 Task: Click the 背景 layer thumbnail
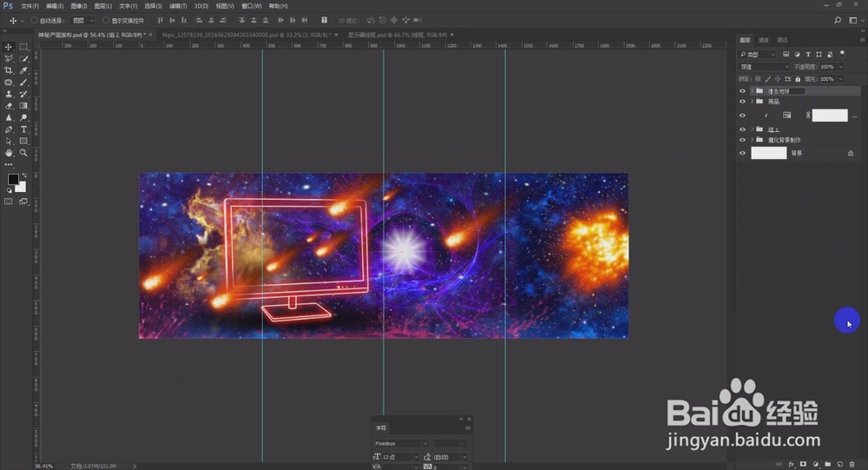tap(768, 153)
